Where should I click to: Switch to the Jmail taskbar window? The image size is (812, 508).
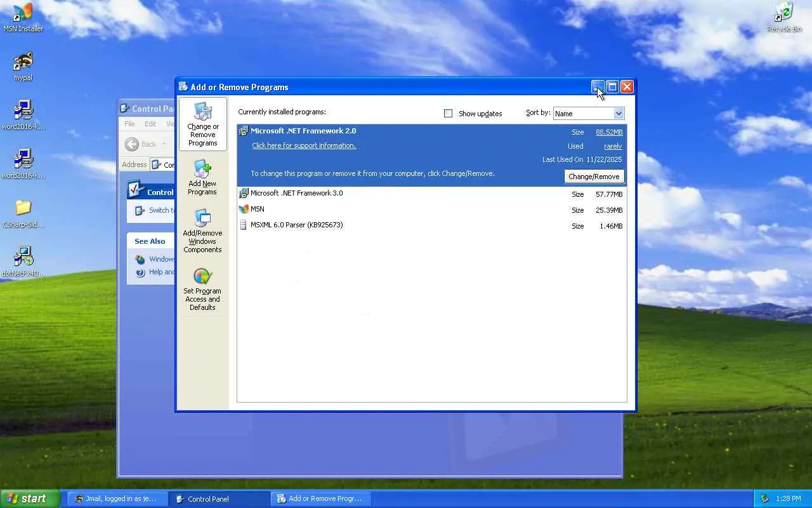[117, 498]
